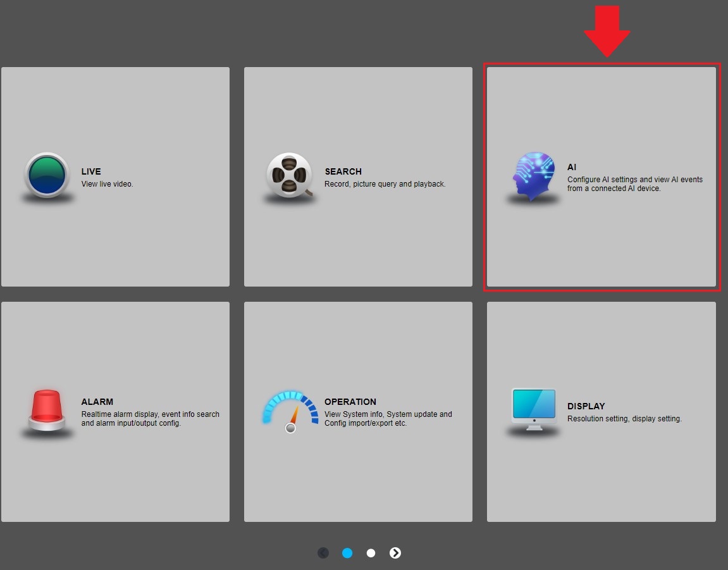Image resolution: width=728 pixels, height=570 pixels.
Task: Click the Operation speedometer gauge icon
Action: tap(290, 411)
